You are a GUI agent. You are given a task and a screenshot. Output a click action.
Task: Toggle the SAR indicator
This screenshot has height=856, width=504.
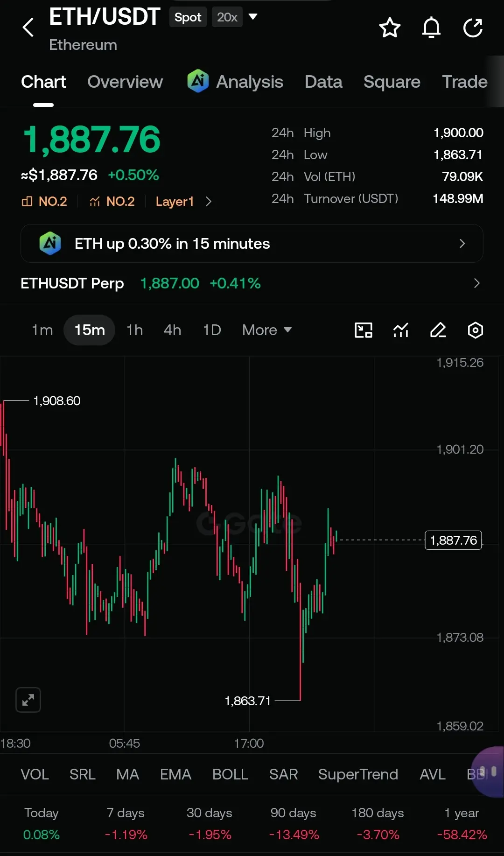tap(284, 774)
